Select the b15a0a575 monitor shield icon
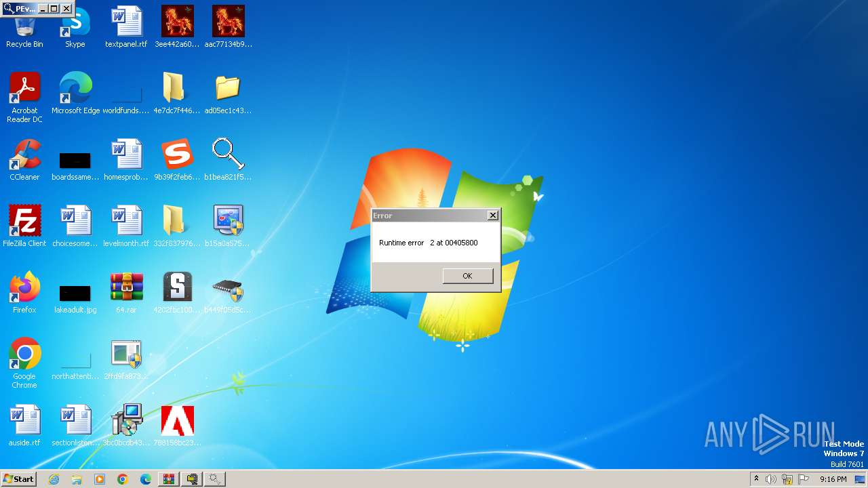The height and width of the screenshot is (488, 868). tap(228, 227)
